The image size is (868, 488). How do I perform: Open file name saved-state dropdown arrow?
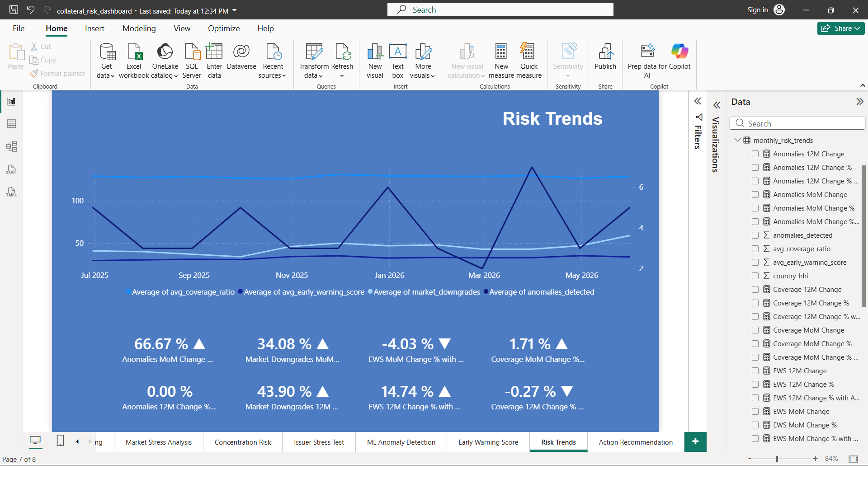[235, 10]
